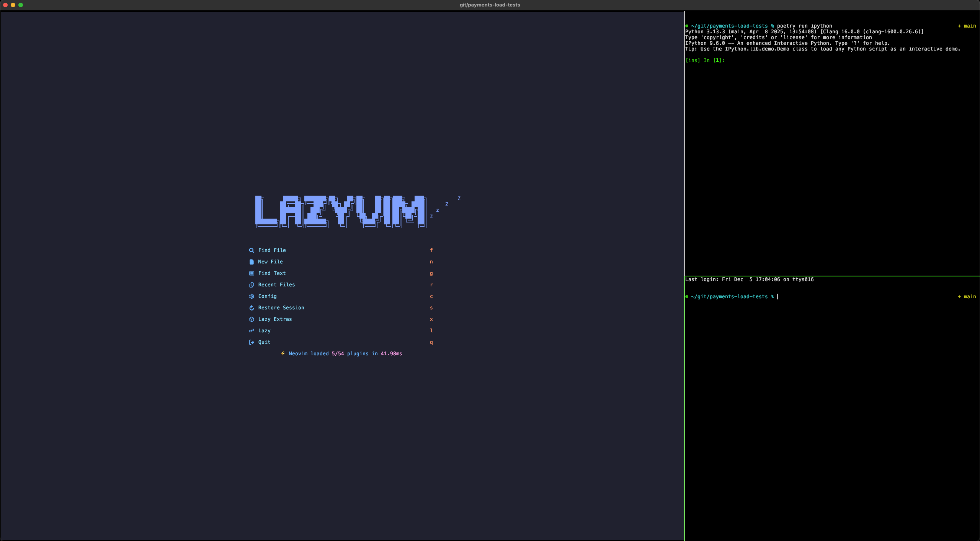The width and height of the screenshot is (980, 541).
Task: Select Find Text from the dashboard menu
Action: click(x=272, y=273)
